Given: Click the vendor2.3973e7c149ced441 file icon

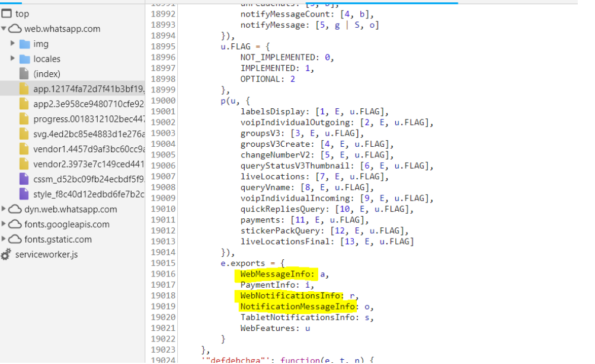Looking at the screenshot, I should [24, 164].
